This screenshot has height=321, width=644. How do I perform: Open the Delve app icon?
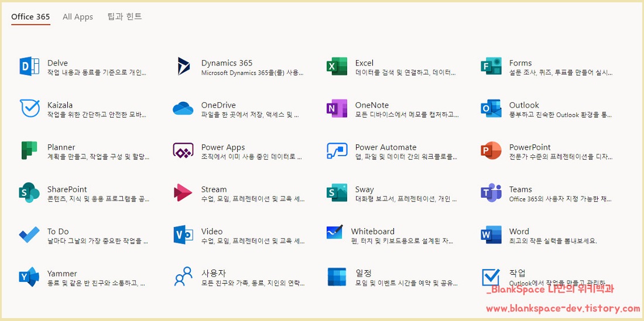30,67
